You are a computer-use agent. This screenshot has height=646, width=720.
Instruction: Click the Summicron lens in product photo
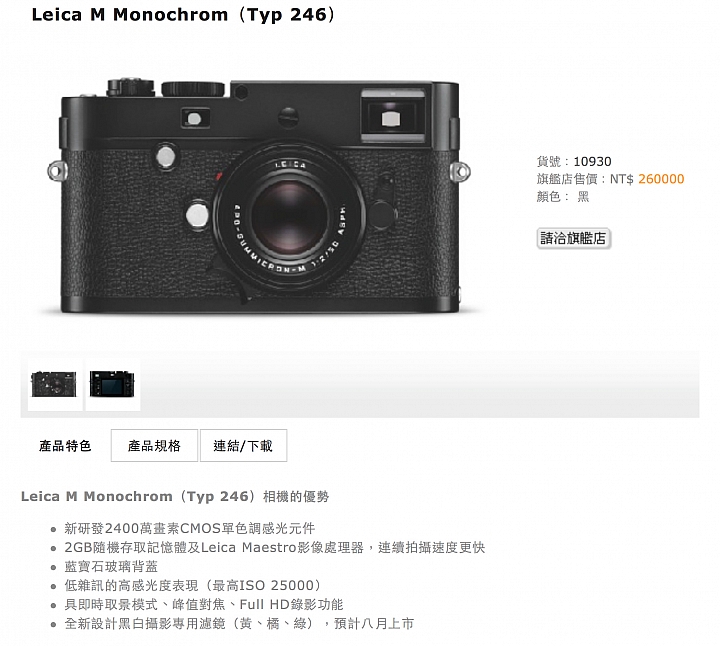tap(288, 217)
